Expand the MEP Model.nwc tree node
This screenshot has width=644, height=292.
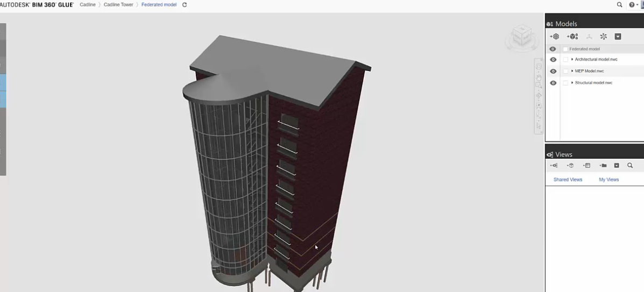tap(572, 71)
